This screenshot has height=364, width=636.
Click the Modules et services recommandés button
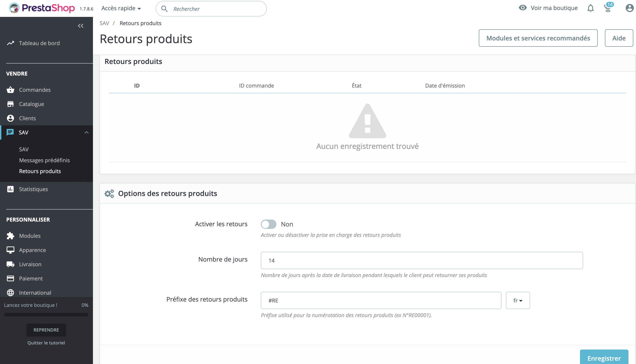538,38
